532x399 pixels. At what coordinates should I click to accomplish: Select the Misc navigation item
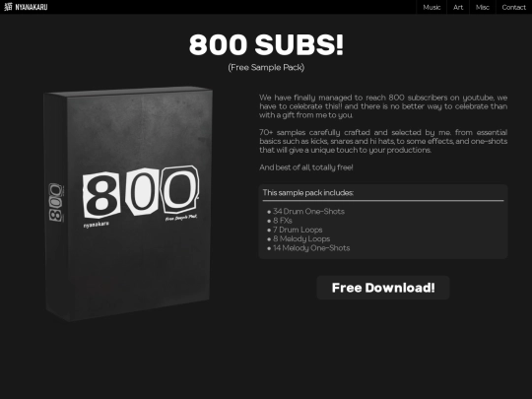pyautogui.click(x=483, y=7)
